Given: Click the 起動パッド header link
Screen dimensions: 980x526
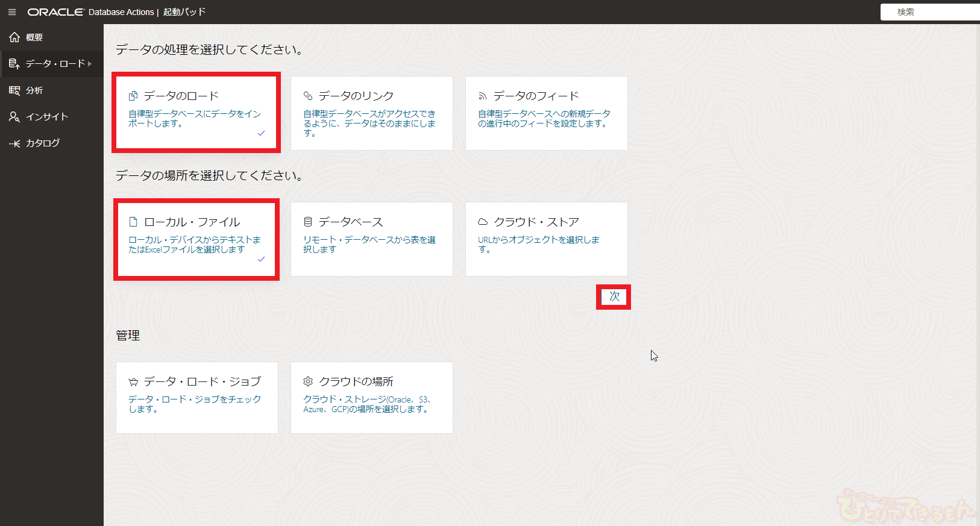Looking at the screenshot, I should (x=184, y=12).
